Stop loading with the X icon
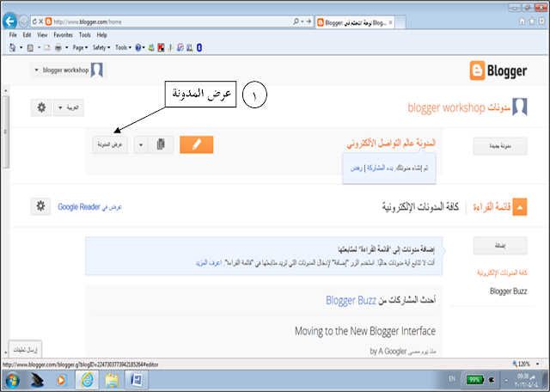 (40, 21)
